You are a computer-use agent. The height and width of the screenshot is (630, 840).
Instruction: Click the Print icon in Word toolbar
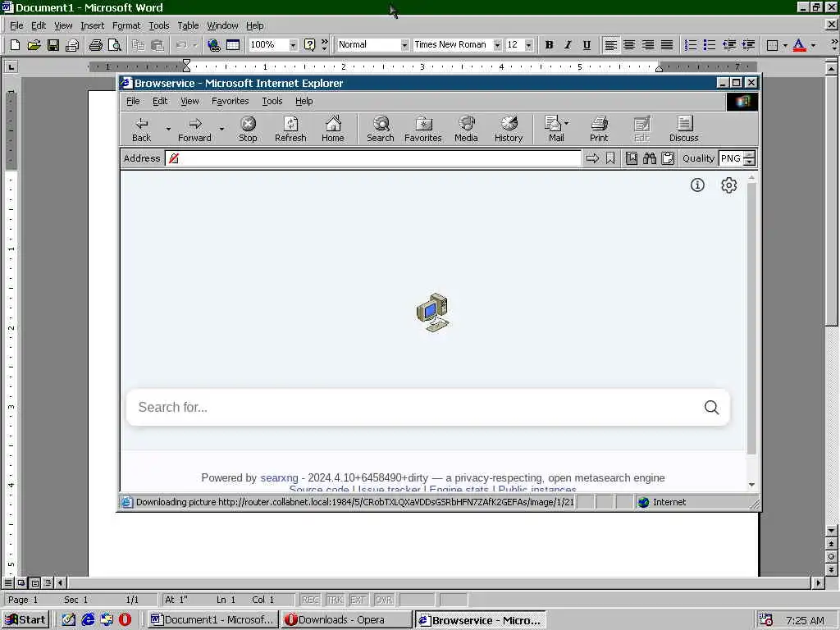96,45
